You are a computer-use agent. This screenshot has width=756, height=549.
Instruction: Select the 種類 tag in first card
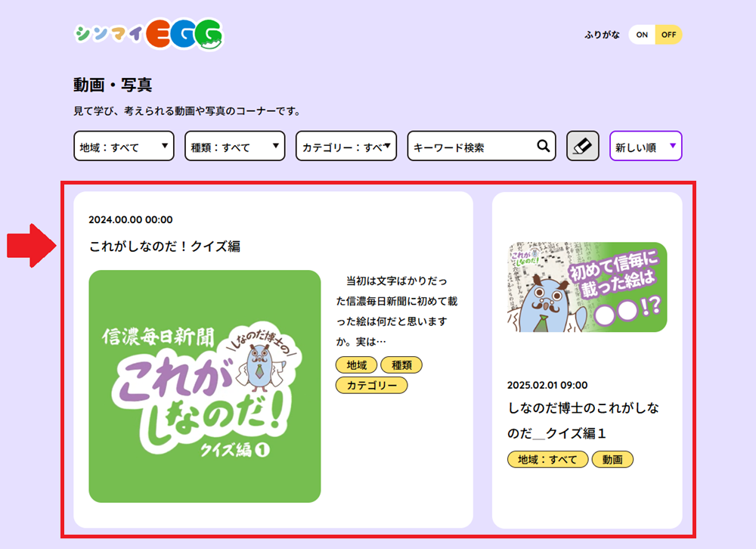[401, 365]
